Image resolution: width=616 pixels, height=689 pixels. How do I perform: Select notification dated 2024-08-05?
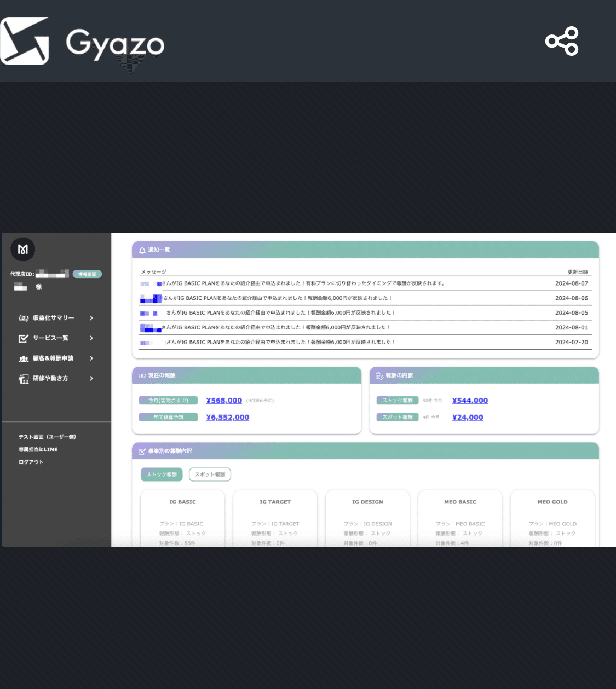(x=365, y=313)
